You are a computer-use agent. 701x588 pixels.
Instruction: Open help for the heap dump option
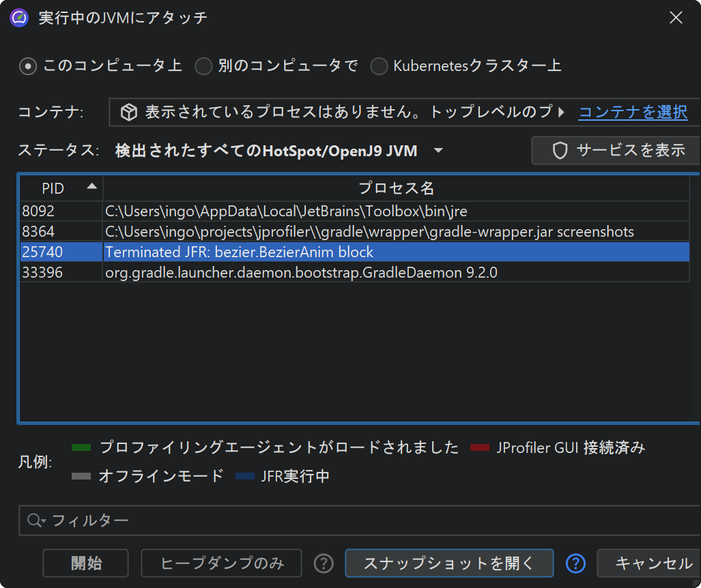(x=324, y=563)
